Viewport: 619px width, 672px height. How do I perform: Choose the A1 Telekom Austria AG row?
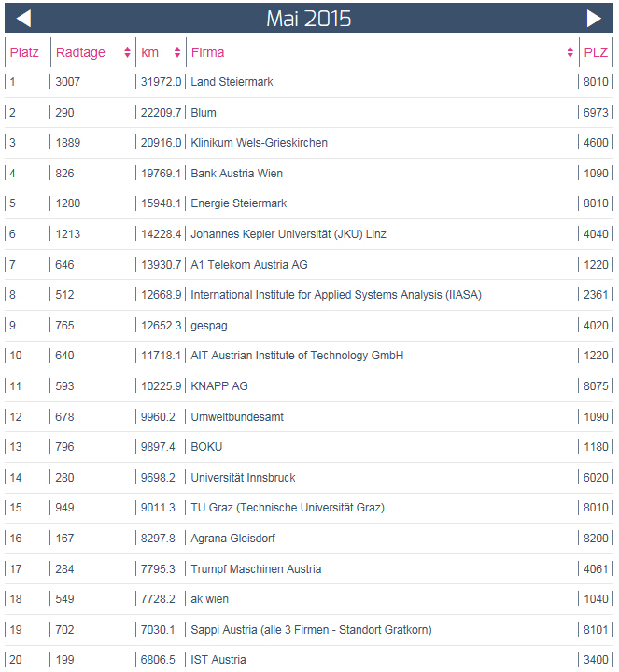coord(248,265)
